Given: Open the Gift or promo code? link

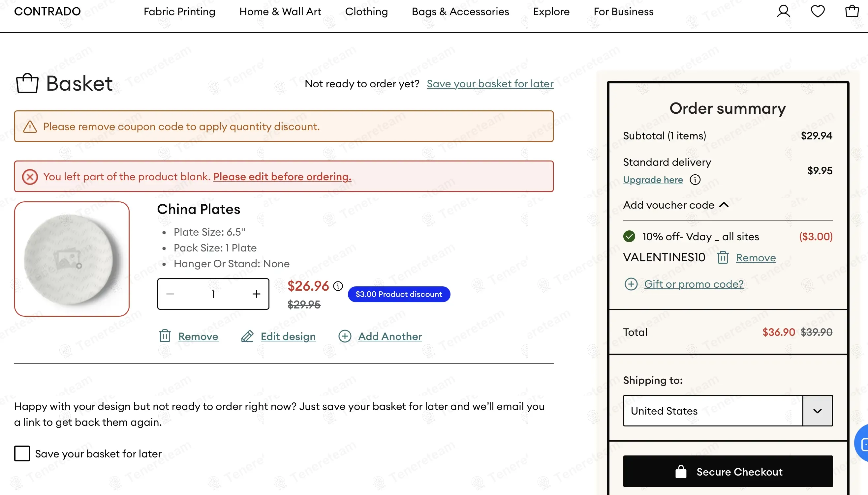Looking at the screenshot, I should (x=694, y=284).
